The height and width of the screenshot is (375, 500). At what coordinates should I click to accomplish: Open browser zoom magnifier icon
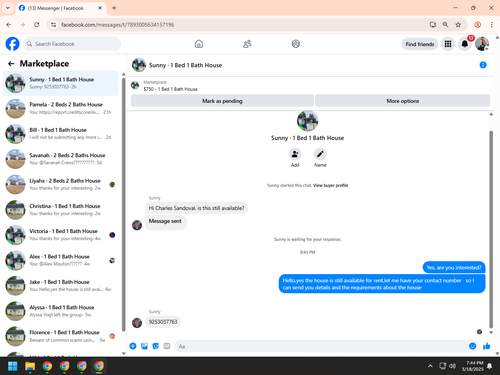(x=445, y=25)
